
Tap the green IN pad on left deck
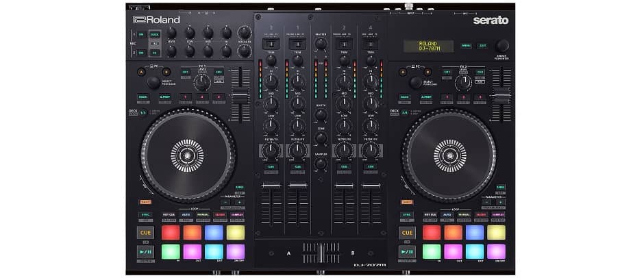(171, 252)
